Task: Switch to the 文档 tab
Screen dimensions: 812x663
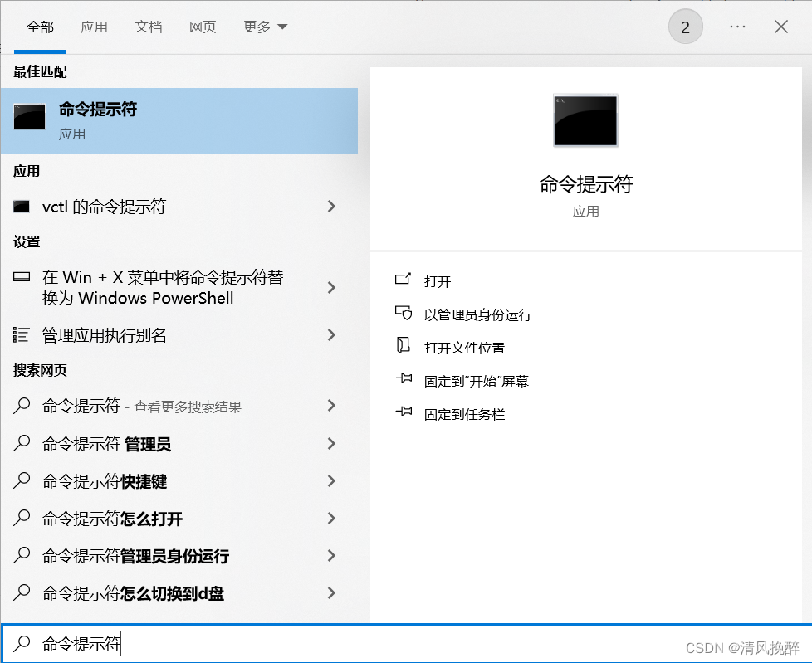Action: (148, 27)
